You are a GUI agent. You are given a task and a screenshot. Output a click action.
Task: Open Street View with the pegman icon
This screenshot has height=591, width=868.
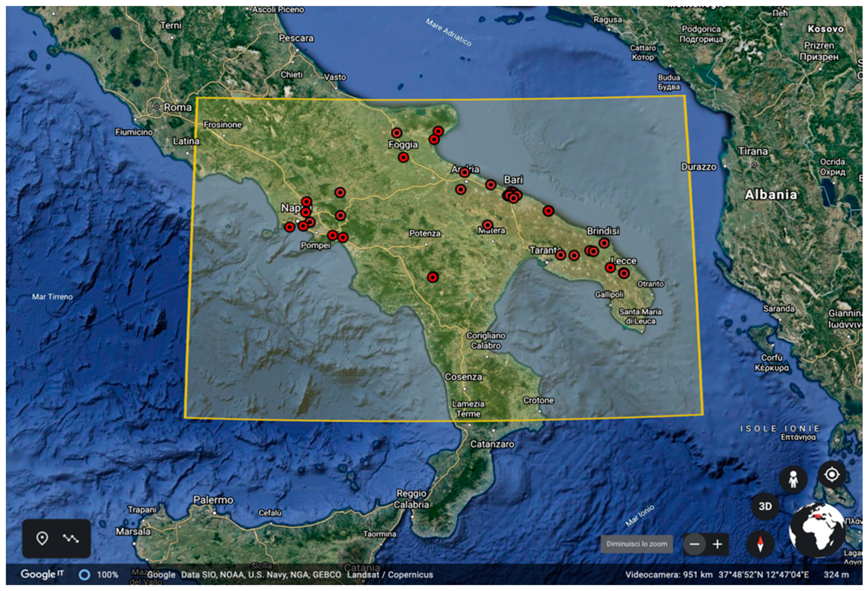coord(793,479)
